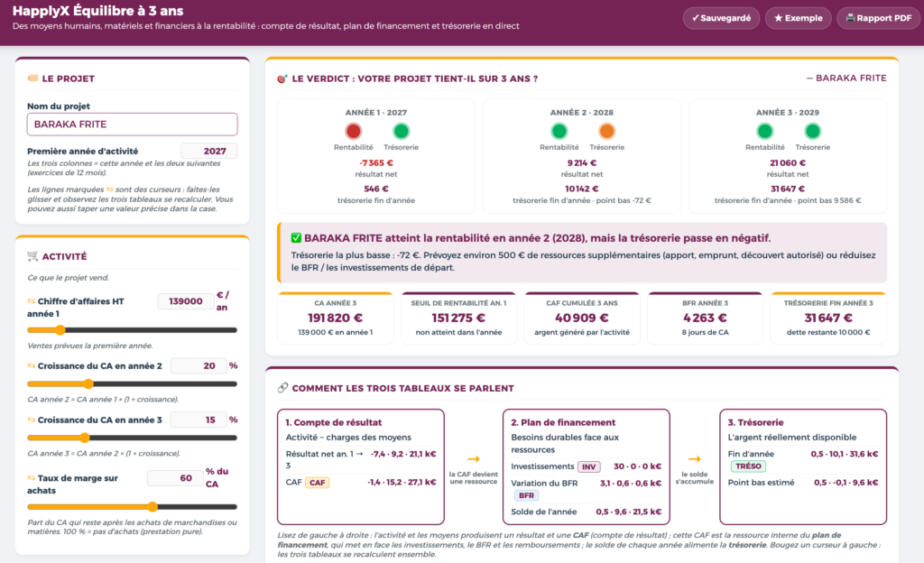924x563 pixels.
Task: Click the red Rentabilité indicator for Année 1
Action: point(353,131)
